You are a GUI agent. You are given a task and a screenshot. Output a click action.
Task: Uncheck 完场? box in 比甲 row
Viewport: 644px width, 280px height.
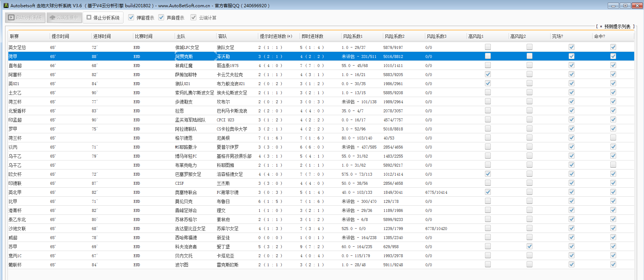click(571, 201)
